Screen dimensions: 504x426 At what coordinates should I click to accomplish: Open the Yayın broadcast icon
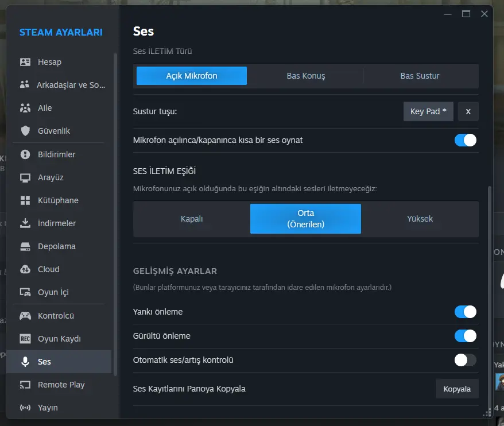25,408
